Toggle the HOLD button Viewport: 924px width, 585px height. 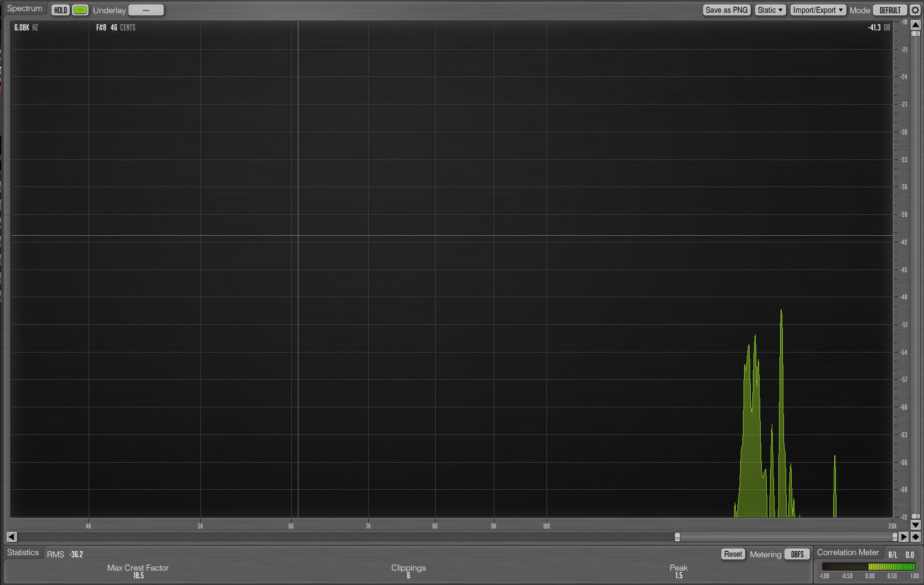60,10
